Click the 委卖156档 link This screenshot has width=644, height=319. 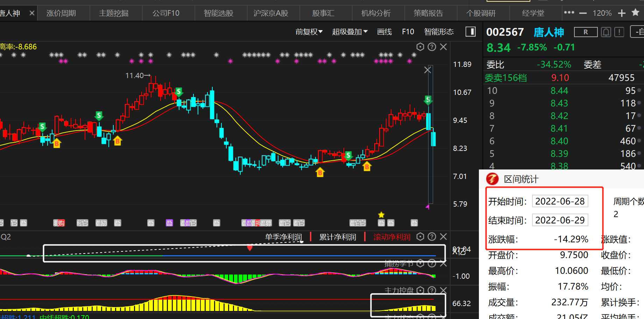(x=506, y=78)
